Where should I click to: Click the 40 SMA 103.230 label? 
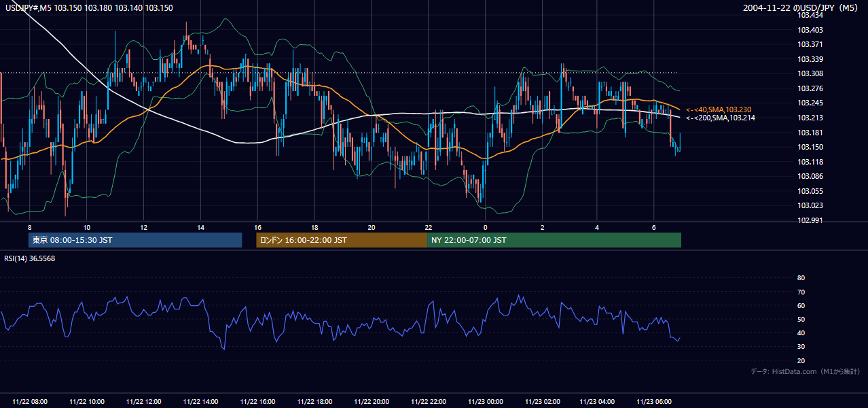(719, 109)
